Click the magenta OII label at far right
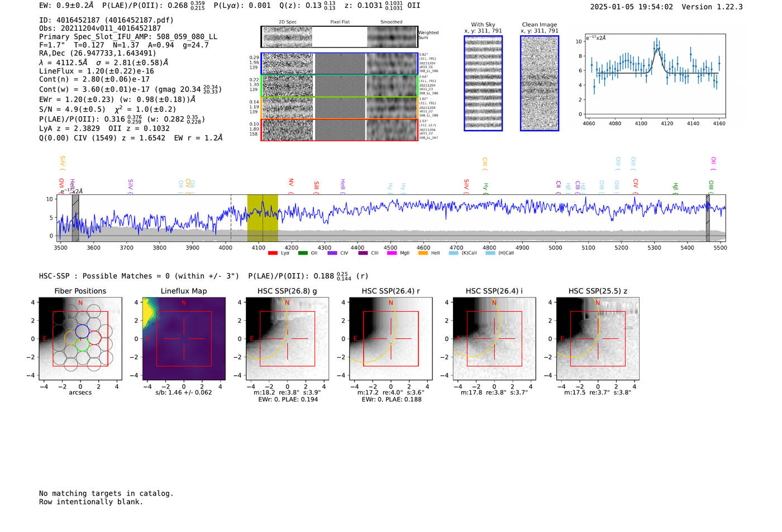The image size is (782, 532). (713, 164)
